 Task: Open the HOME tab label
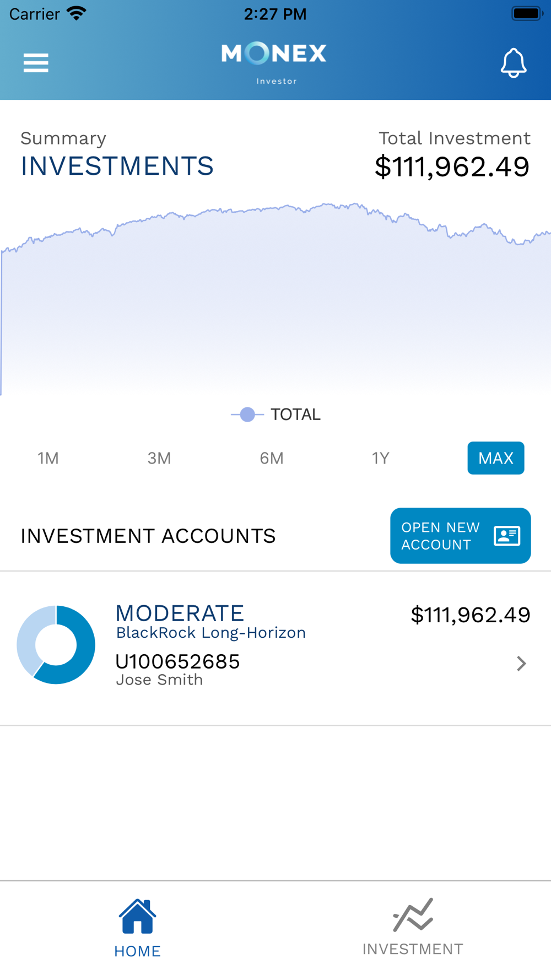137,951
